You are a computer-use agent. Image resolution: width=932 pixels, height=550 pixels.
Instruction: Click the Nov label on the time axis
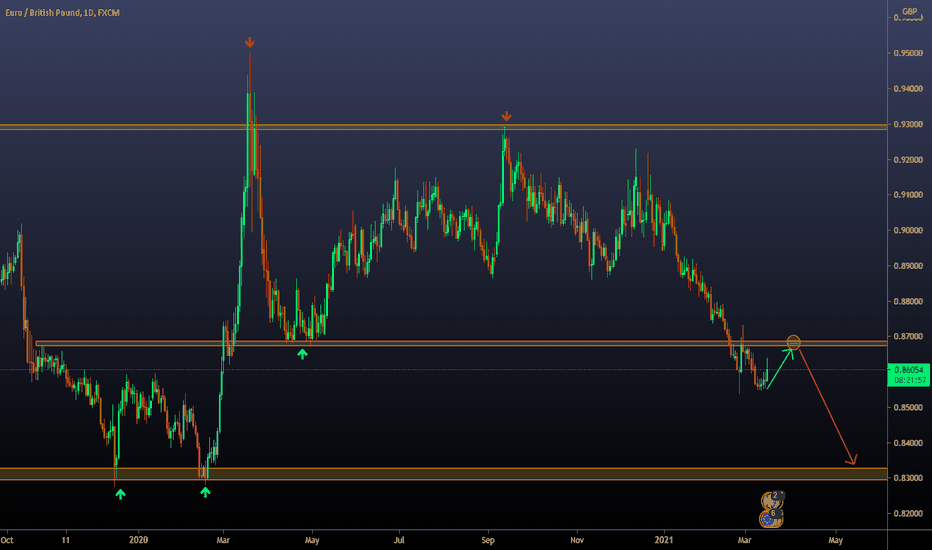coord(577,540)
